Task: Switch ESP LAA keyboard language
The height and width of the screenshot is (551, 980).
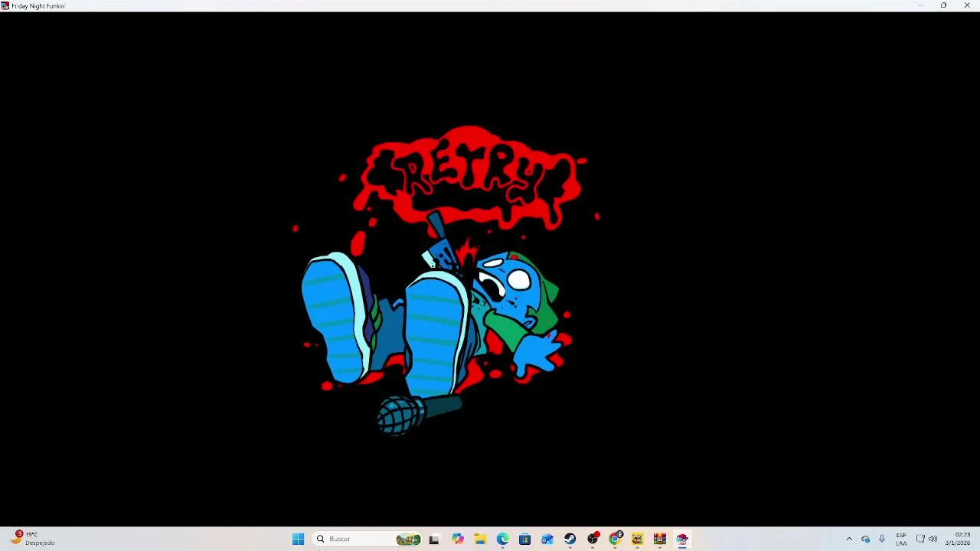Action: (901, 540)
